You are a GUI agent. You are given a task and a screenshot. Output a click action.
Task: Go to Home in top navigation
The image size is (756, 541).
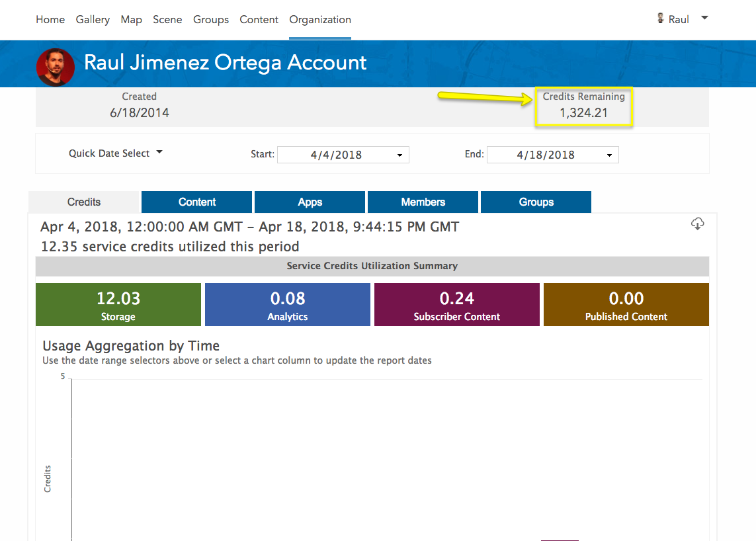click(50, 20)
